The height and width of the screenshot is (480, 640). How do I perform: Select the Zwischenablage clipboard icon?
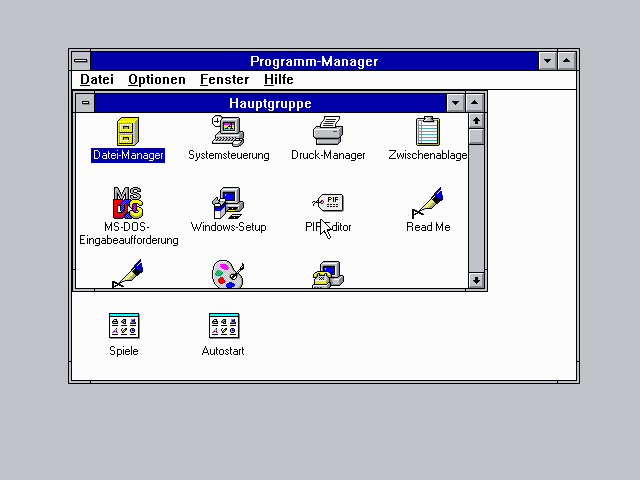coord(428,132)
